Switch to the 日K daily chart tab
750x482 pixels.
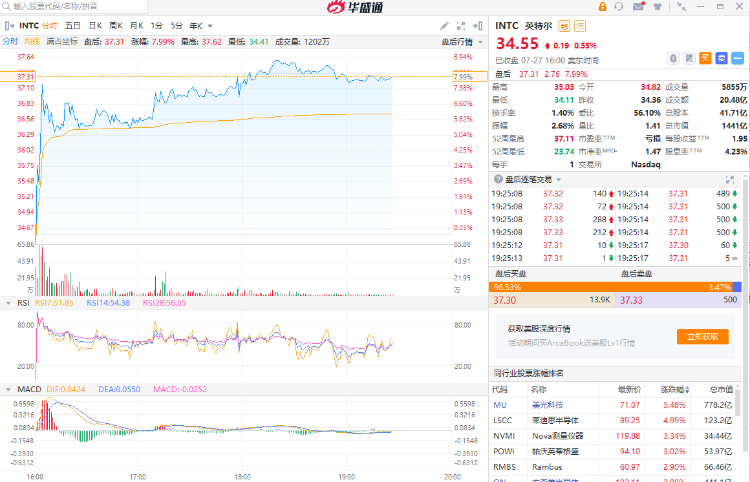(x=96, y=26)
